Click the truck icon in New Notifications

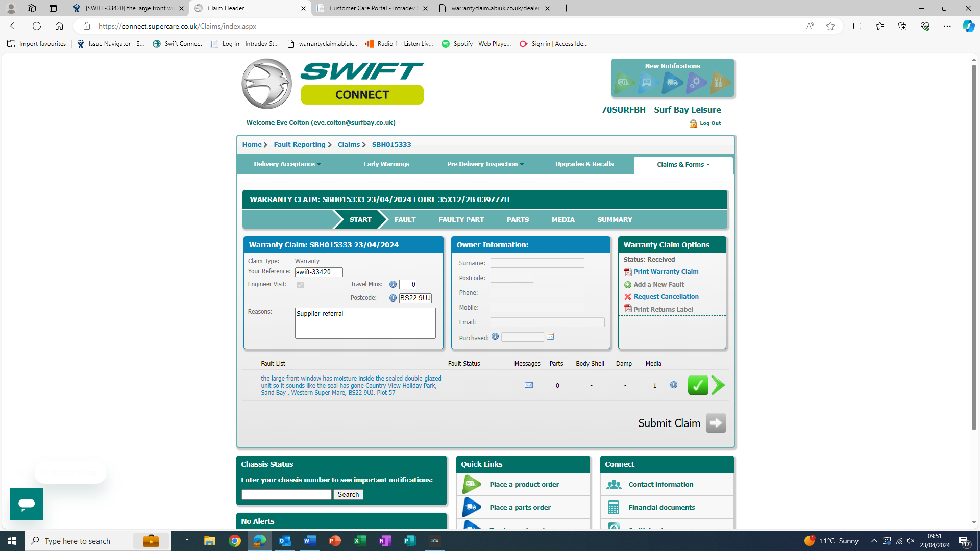pos(672,83)
